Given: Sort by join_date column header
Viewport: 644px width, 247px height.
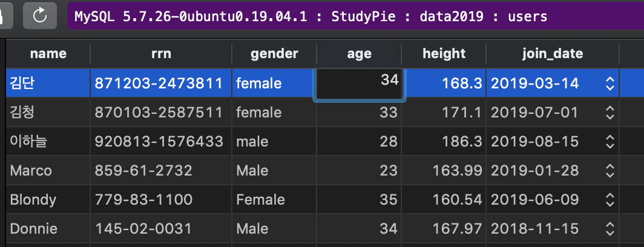Looking at the screenshot, I should 552,54.
